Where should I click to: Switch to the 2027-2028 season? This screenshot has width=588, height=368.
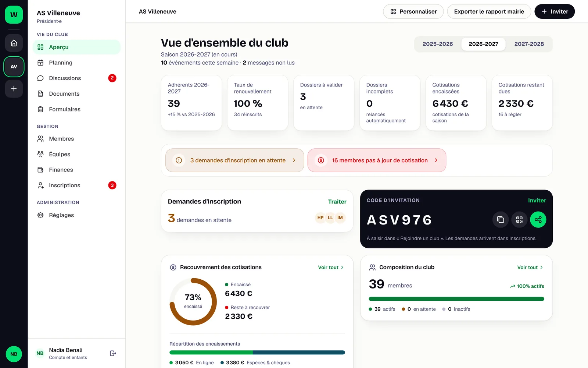529,44
